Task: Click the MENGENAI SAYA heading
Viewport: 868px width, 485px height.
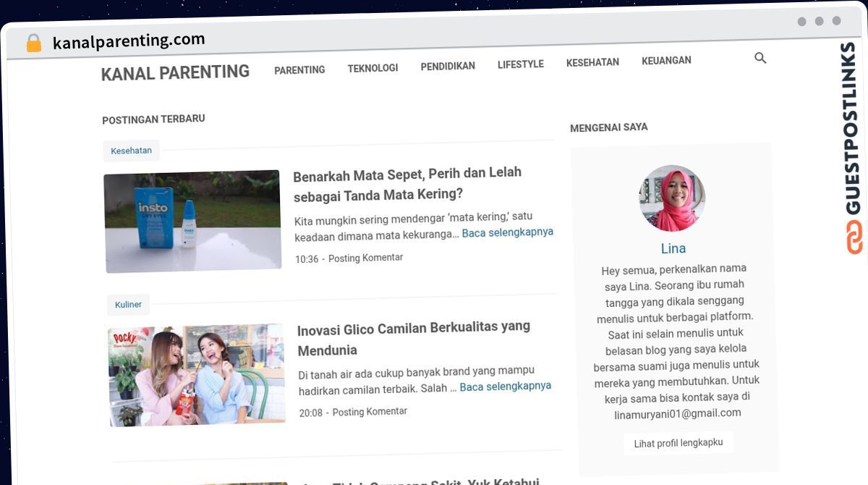Action: click(x=609, y=127)
